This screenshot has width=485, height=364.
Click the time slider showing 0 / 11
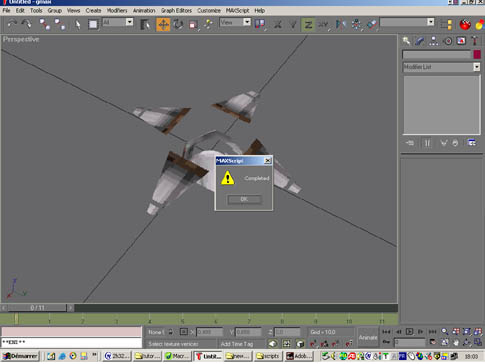click(37, 308)
